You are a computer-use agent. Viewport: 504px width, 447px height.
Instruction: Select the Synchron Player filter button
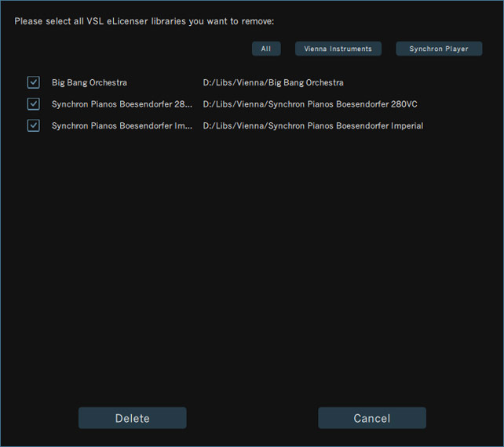[439, 49]
